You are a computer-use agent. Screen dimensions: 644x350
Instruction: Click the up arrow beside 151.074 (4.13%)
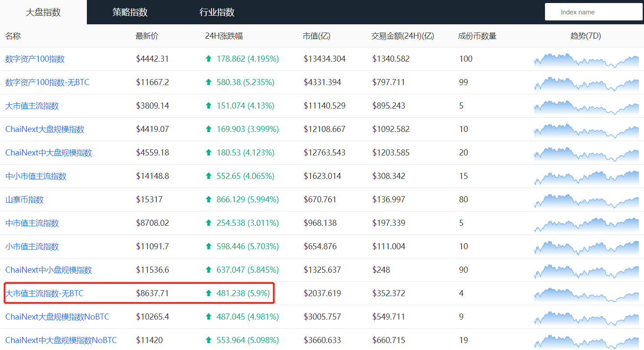click(x=209, y=106)
